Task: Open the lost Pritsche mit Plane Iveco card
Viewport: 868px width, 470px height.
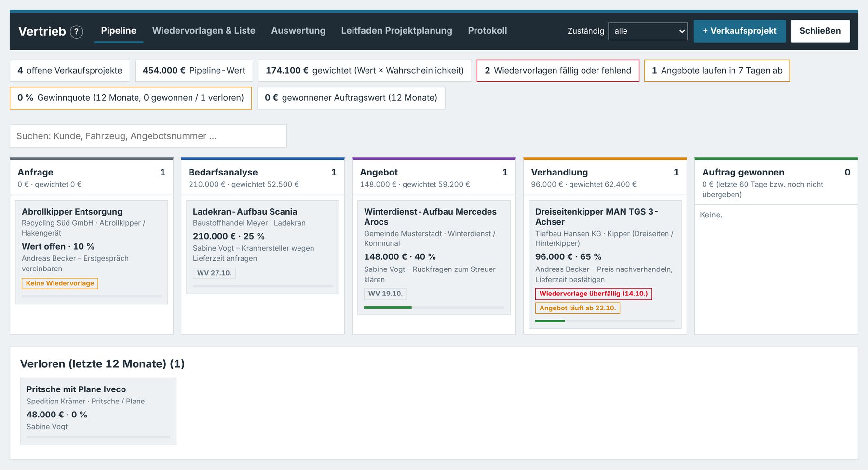Action: (98, 411)
